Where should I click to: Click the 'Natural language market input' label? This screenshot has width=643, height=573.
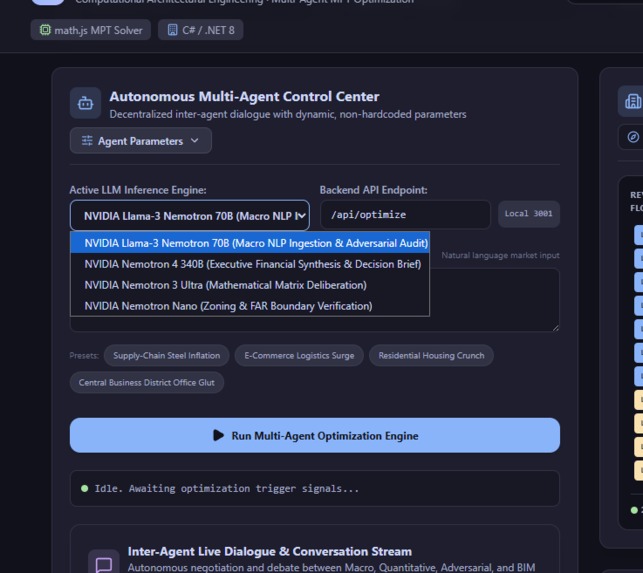(x=500, y=255)
